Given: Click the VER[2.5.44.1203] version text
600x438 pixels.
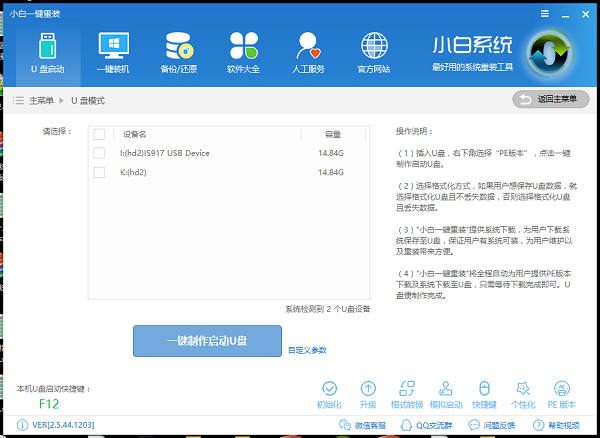Looking at the screenshot, I should 63,425.
